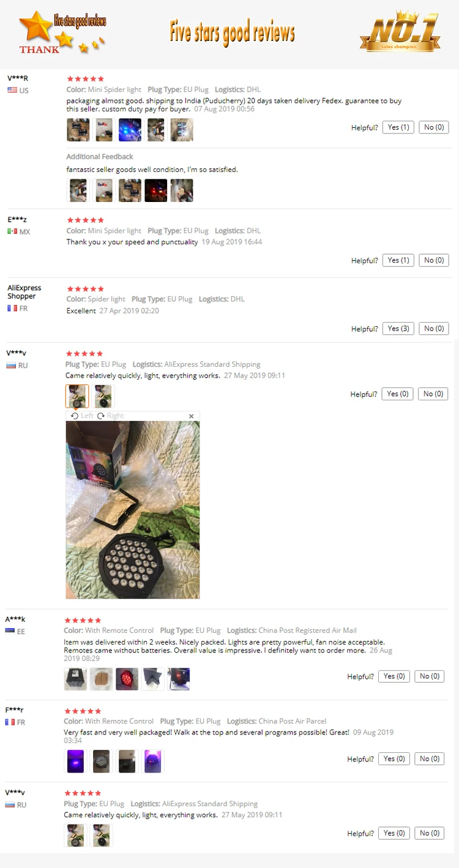Click Yes (3) on AliExpress Shopper's review
Image resolution: width=459 pixels, height=868 pixels.
pos(398,329)
